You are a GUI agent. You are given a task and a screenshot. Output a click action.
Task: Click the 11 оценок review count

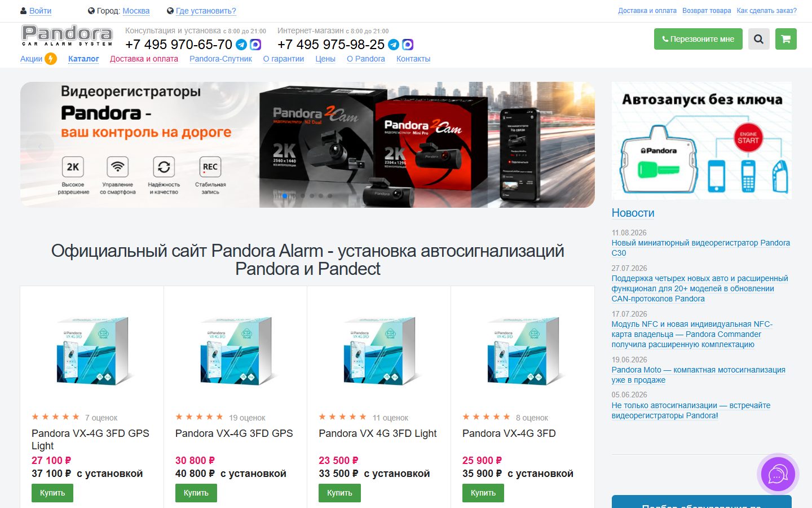pyautogui.click(x=390, y=418)
